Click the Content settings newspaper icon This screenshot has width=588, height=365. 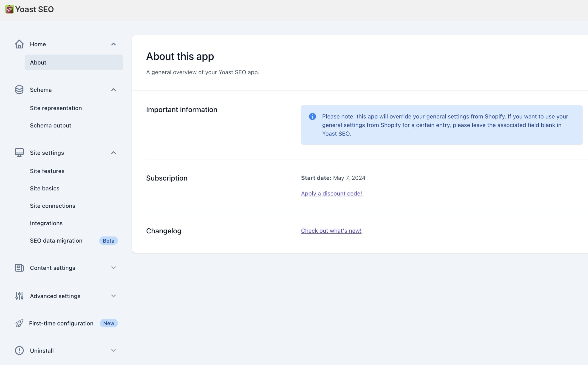coord(19,268)
